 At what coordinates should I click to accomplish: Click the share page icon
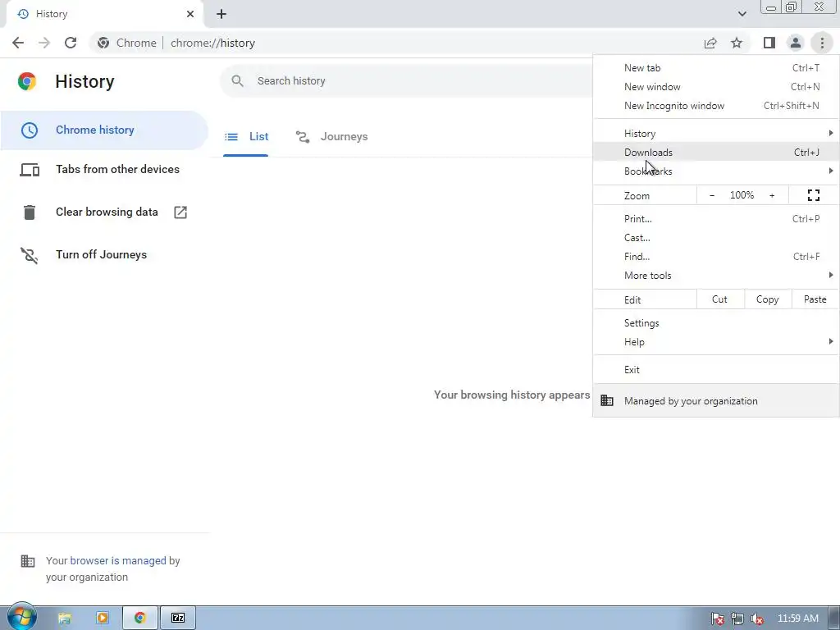tap(710, 43)
